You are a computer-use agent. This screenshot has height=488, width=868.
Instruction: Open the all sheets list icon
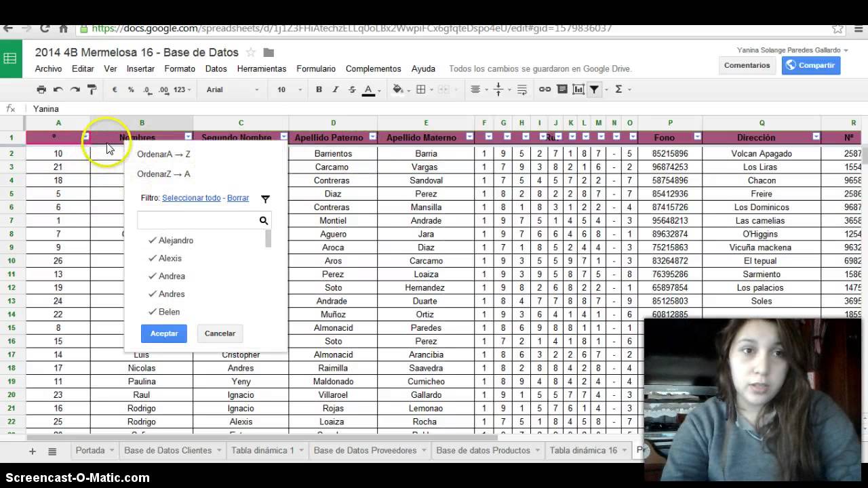click(x=52, y=451)
